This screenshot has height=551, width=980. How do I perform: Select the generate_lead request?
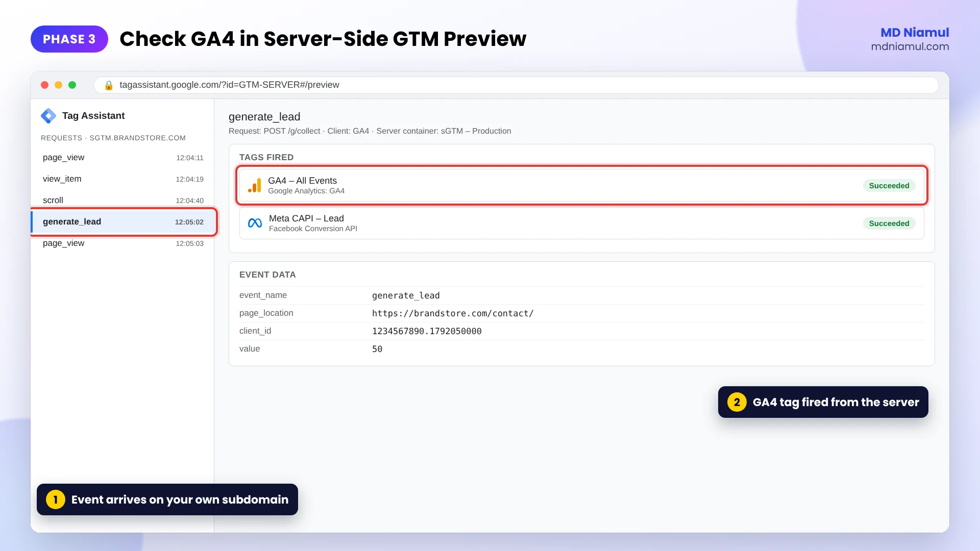122,222
